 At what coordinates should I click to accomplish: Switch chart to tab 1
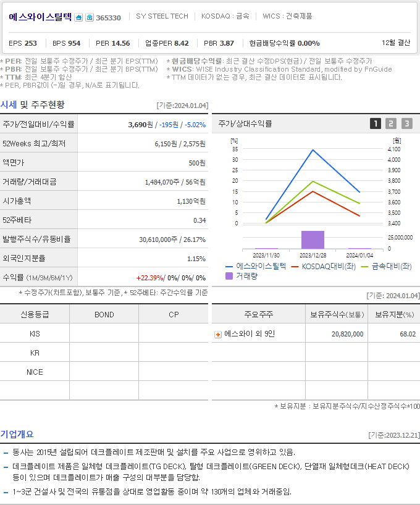click(x=375, y=123)
